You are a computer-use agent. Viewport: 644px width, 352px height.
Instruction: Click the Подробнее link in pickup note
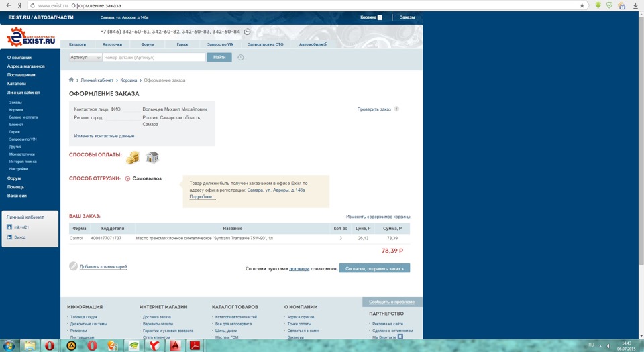tap(202, 197)
